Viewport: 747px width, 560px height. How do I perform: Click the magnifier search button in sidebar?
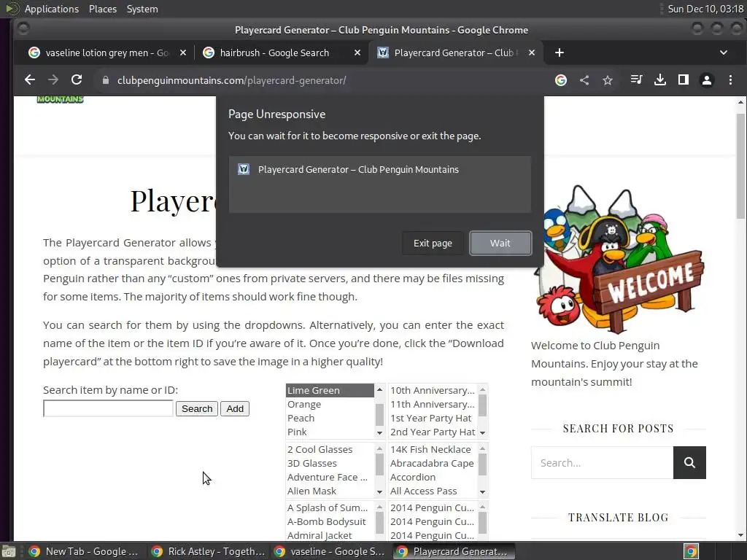point(689,462)
